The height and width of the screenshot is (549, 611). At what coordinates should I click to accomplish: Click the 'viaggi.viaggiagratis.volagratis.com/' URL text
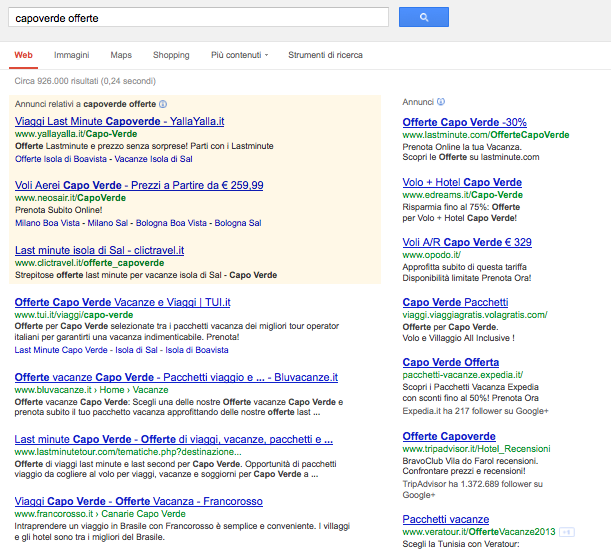point(475,315)
